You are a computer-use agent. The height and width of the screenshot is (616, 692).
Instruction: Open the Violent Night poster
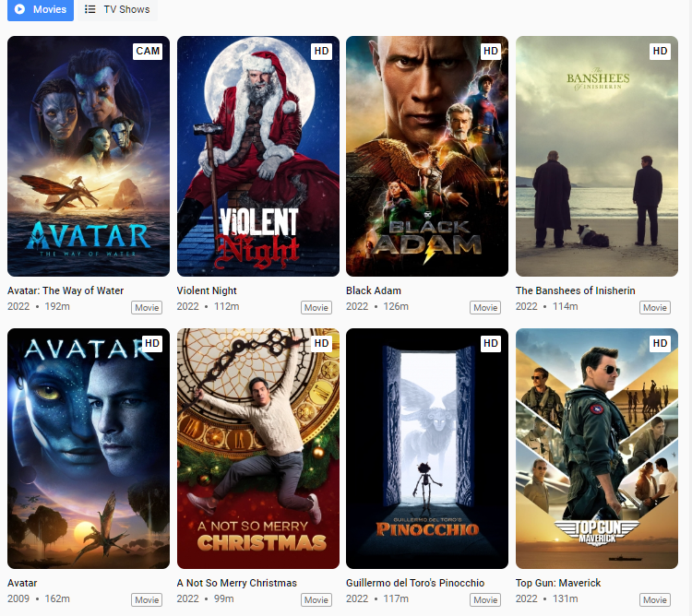(x=258, y=156)
